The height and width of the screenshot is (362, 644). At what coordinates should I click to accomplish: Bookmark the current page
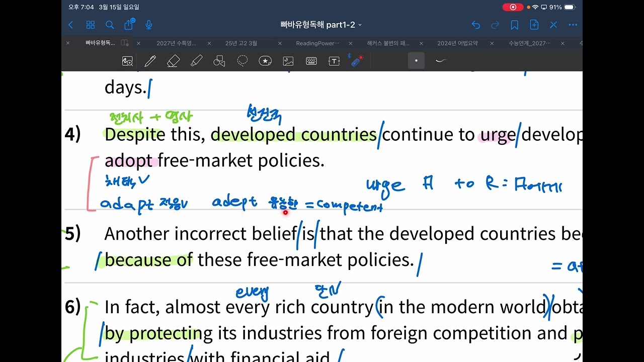[x=515, y=25]
